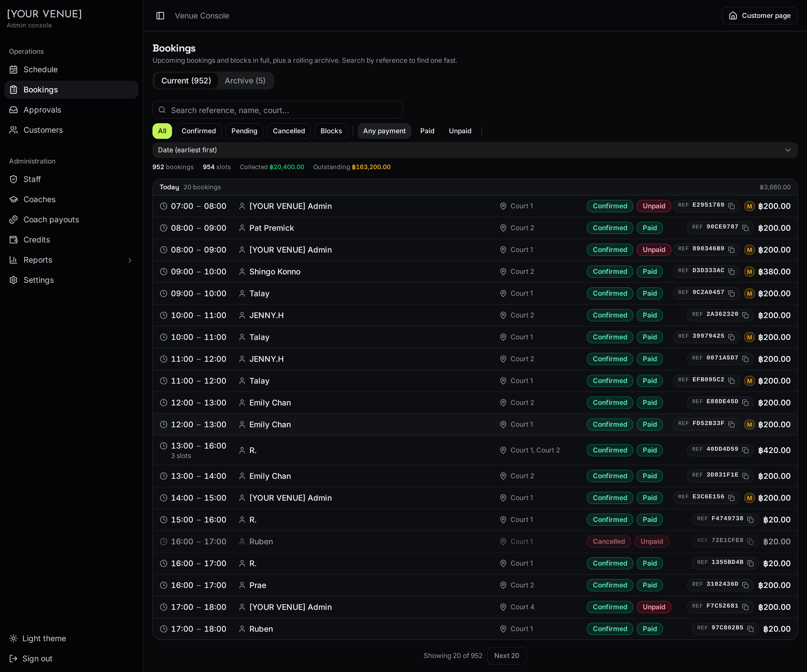Select the All status filter
Viewport: 807px width, 672px height.
[x=162, y=131]
